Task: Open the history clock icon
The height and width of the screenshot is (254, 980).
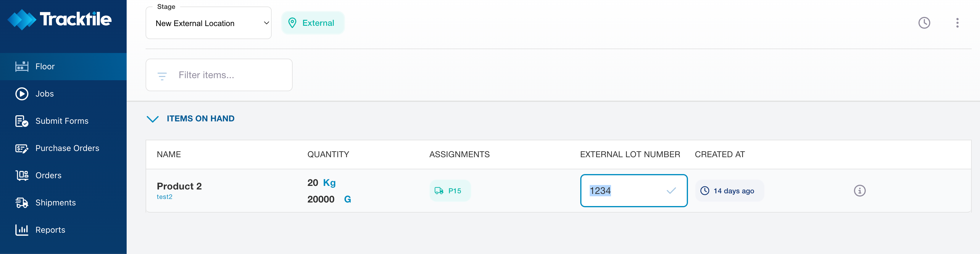Action: 924,23
